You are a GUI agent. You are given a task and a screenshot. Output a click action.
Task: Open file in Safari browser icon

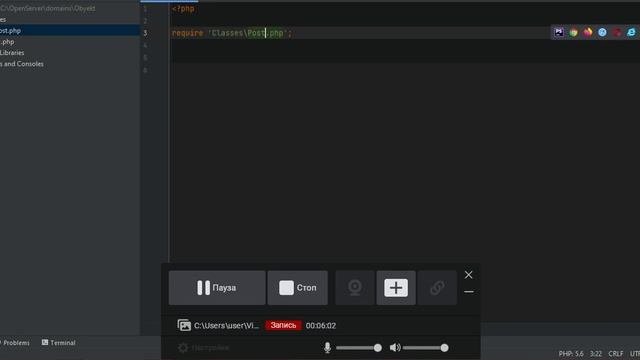(602, 32)
